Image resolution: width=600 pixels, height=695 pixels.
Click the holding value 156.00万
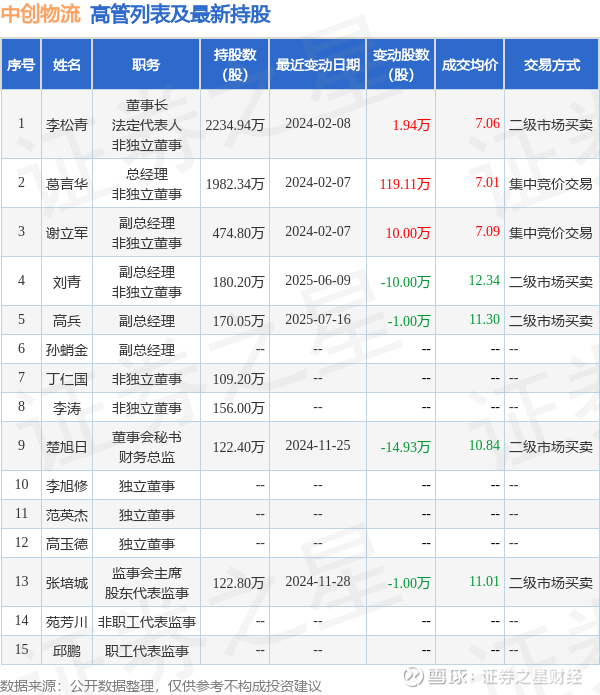[x=238, y=408]
